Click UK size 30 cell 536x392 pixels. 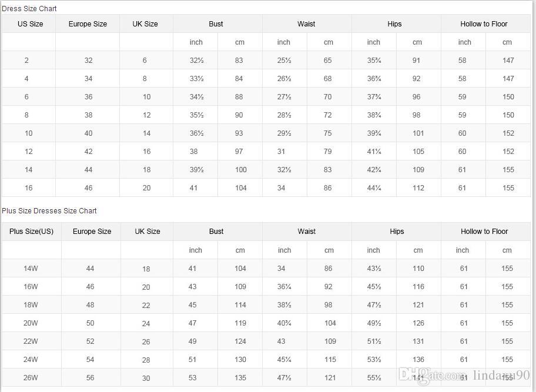pyautogui.click(x=146, y=378)
